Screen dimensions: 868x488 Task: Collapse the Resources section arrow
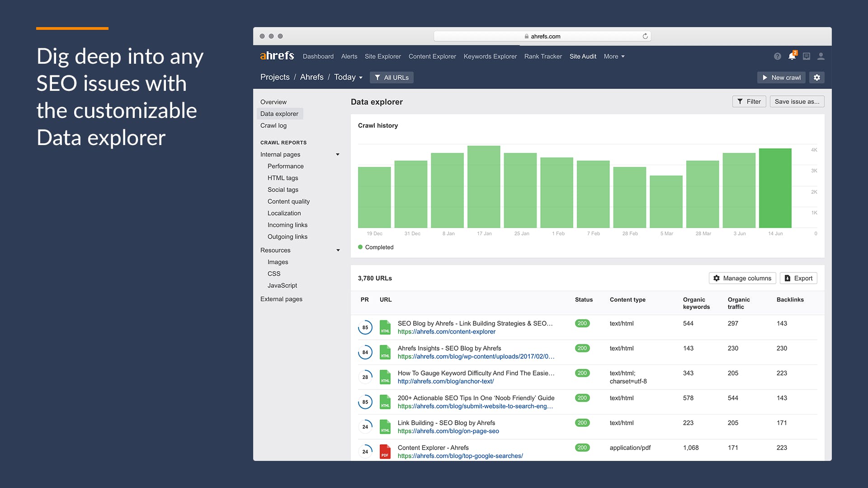(338, 250)
